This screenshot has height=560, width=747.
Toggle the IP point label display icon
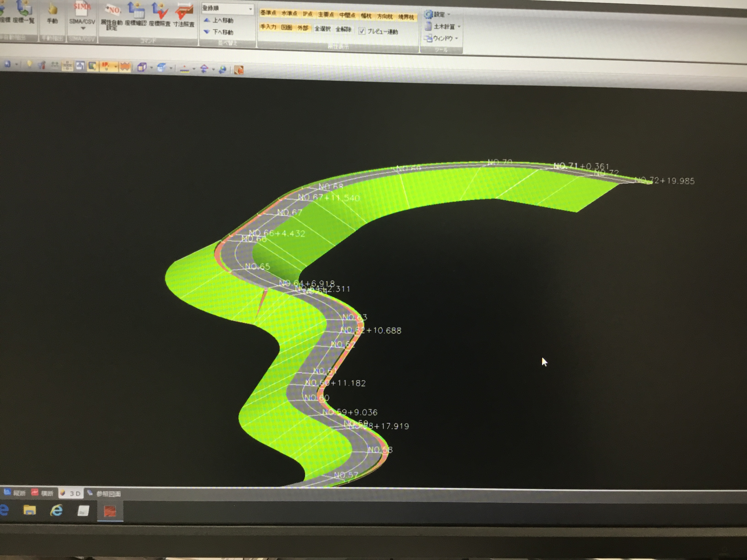106,67
